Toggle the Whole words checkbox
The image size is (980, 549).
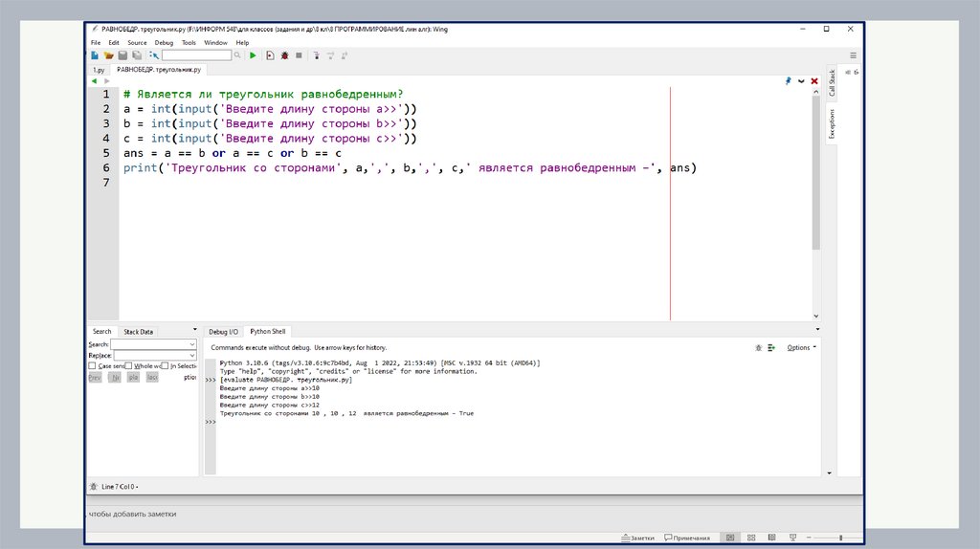[130, 365]
